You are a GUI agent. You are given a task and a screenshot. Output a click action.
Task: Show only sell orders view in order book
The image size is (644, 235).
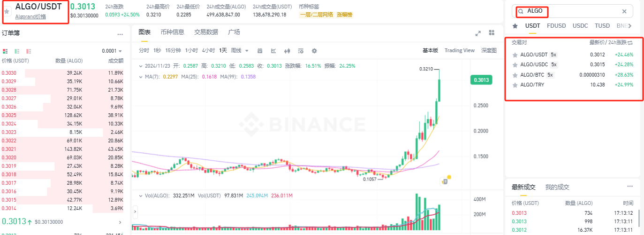pyautogui.click(x=29, y=51)
